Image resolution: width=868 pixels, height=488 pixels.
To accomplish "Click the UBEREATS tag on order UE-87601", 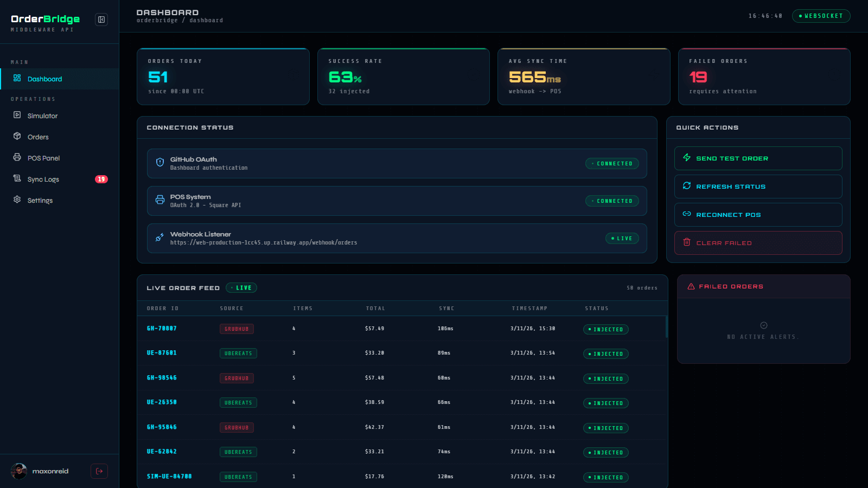I will (238, 353).
